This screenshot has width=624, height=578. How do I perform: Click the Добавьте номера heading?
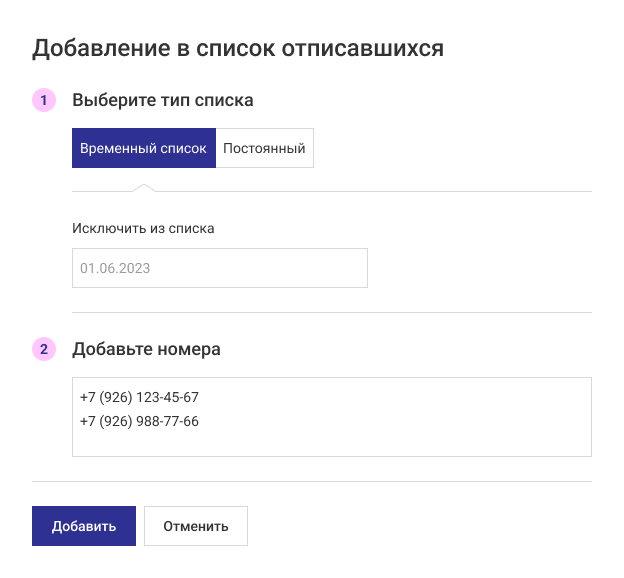pyautogui.click(x=146, y=349)
